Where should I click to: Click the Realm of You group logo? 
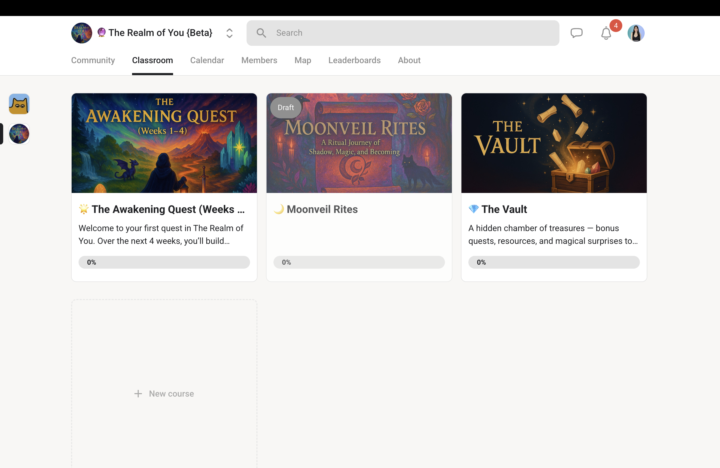(x=81, y=33)
